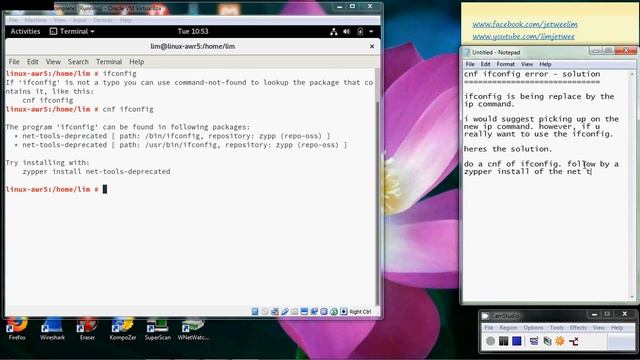Click CamStudio record-to-SWF/AVI toggle icon

(547, 341)
